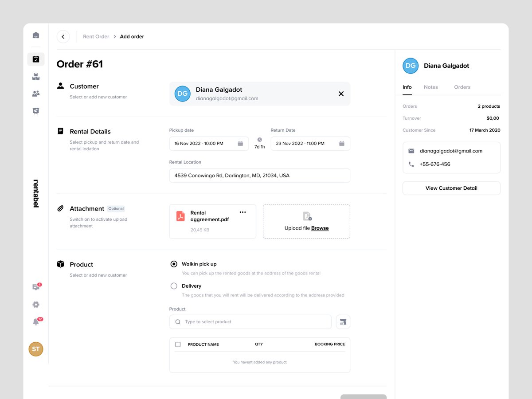Click the 7d 1h duration clock icon
The image size is (532, 399).
(260, 140)
